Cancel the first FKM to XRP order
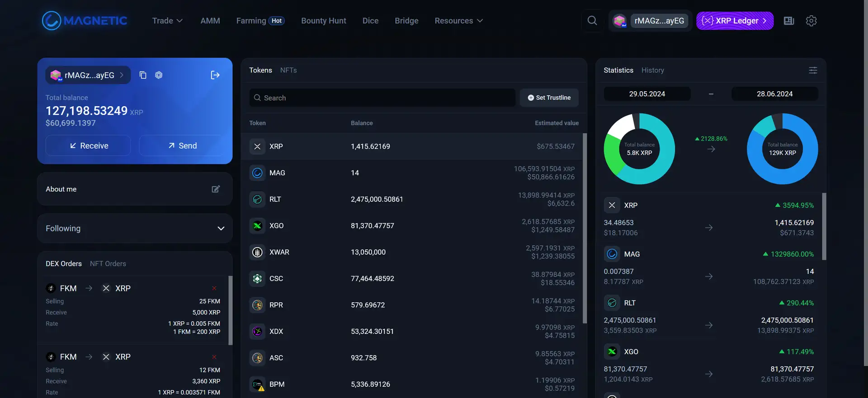Viewport: 868px width, 398px height. click(214, 288)
